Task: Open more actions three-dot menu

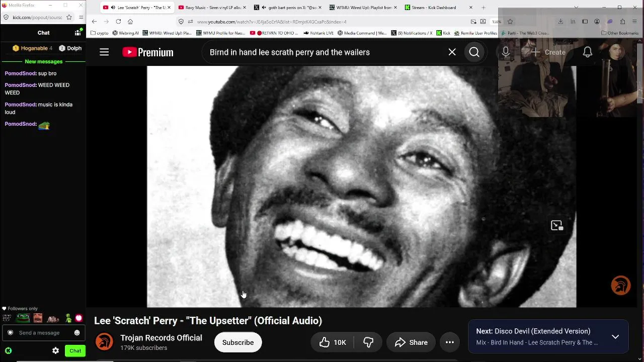Action: coord(450,342)
